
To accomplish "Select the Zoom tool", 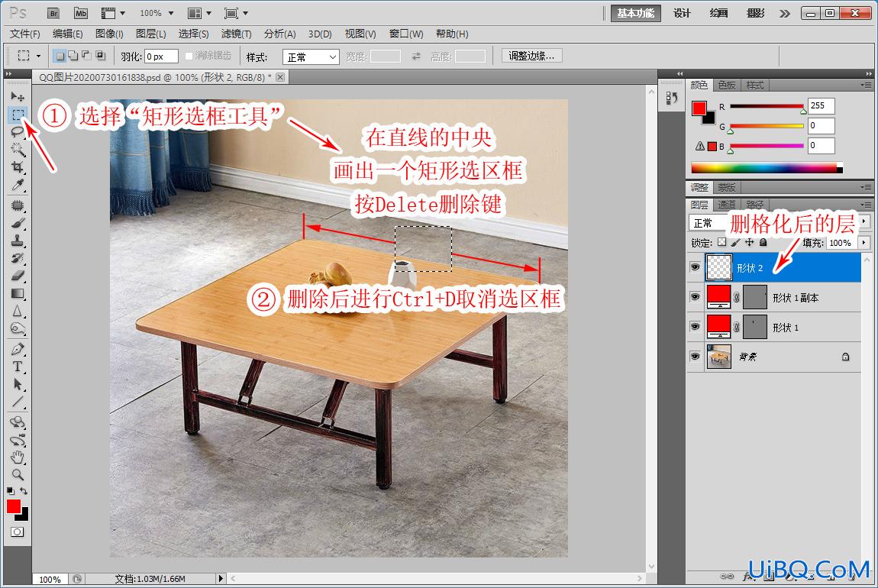I will point(18,475).
